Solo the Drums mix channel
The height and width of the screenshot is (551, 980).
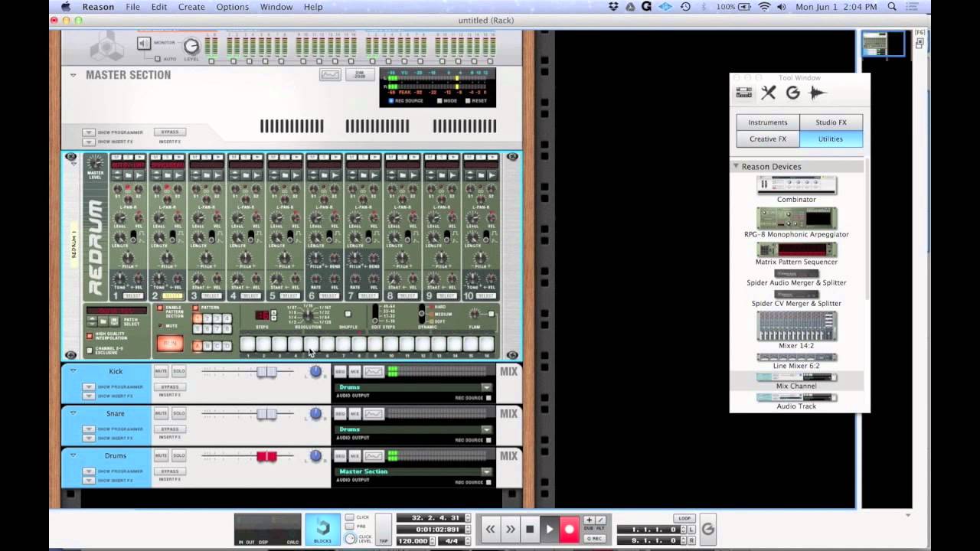click(x=178, y=455)
